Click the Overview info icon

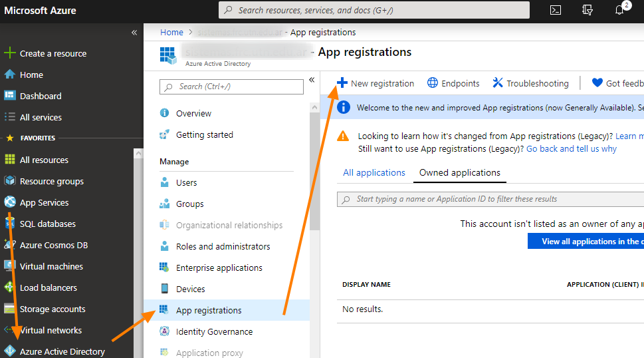[x=164, y=113]
